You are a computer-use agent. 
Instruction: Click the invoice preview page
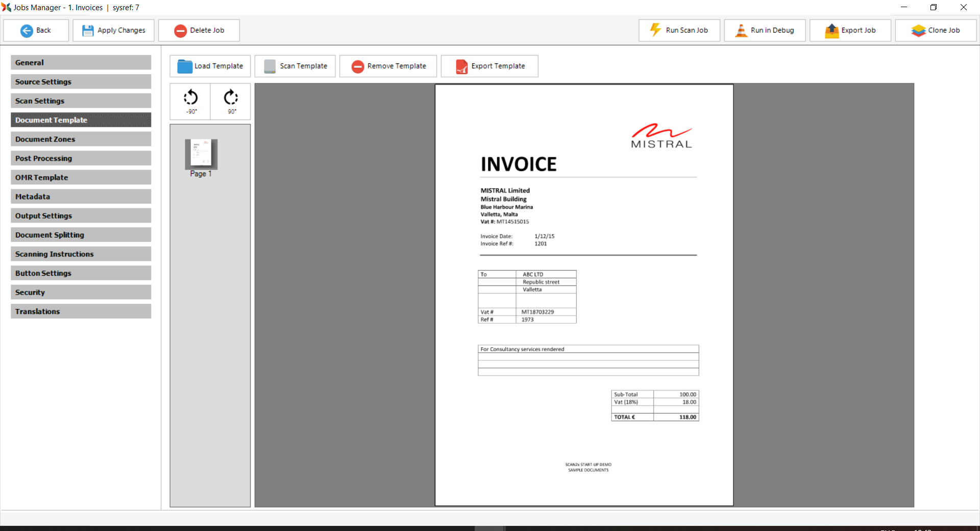(584, 295)
